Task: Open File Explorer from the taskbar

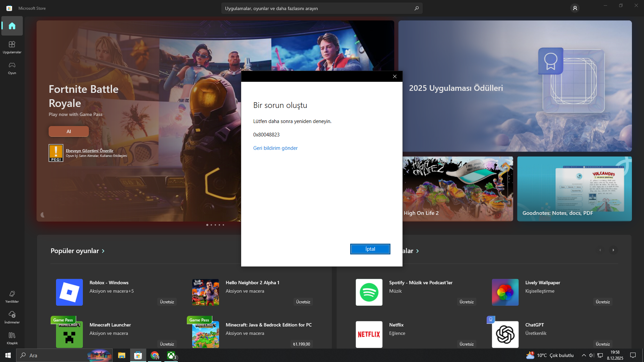Action: [x=121, y=355]
